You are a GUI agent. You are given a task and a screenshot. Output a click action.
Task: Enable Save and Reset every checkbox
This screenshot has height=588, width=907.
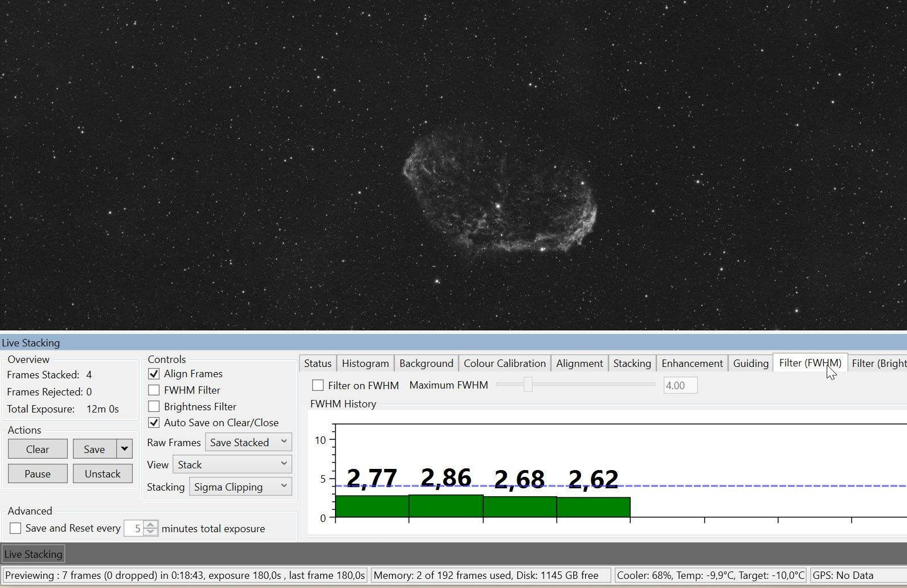pyautogui.click(x=15, y=528)
